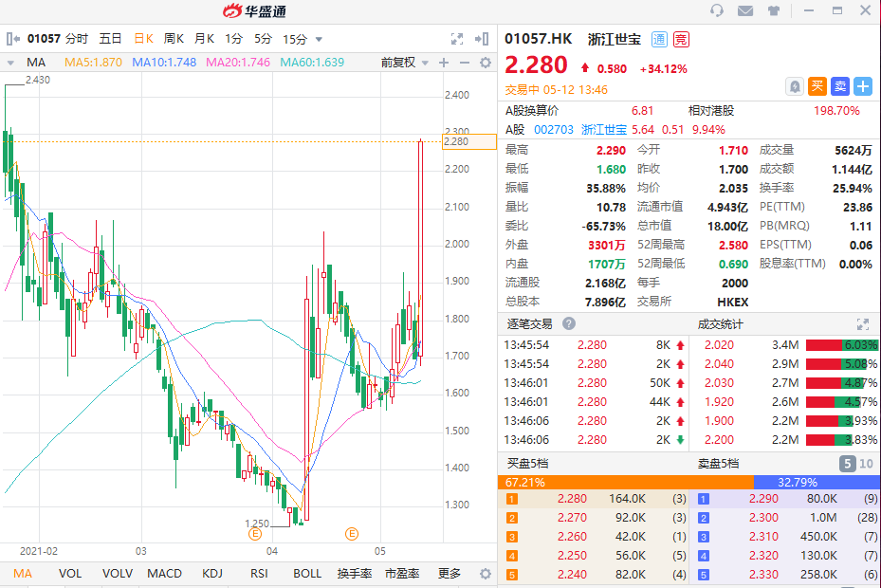Collapse left panel icon beside 01057
This screenshot has height=588, width=881.
pos(13,39)
